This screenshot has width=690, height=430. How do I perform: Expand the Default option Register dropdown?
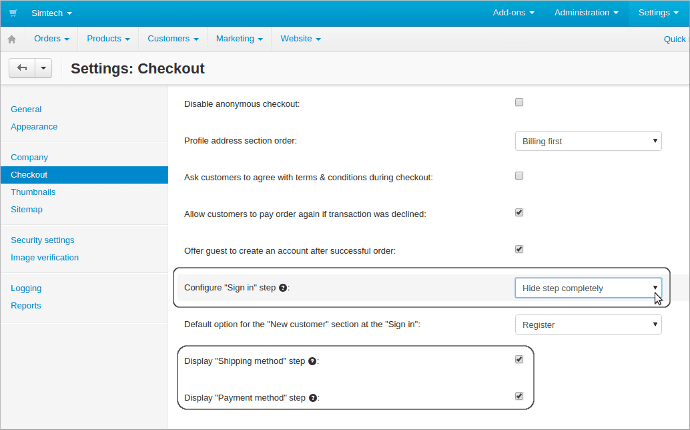click(588, 324)
